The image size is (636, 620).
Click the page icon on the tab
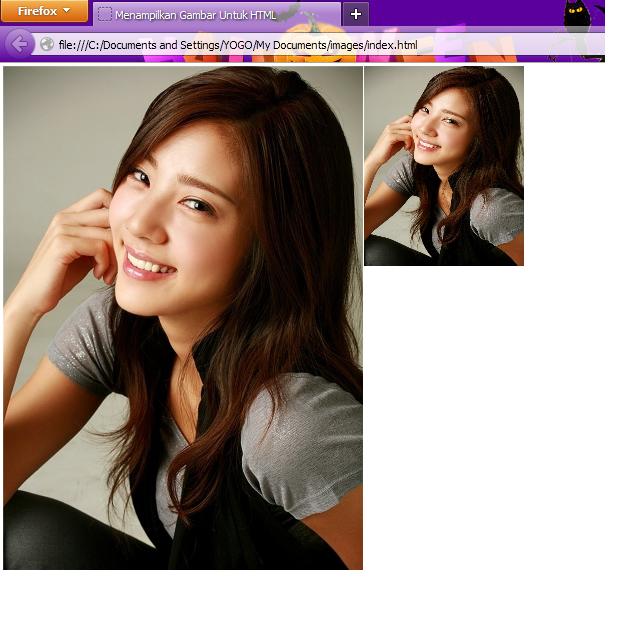(105, 15)
